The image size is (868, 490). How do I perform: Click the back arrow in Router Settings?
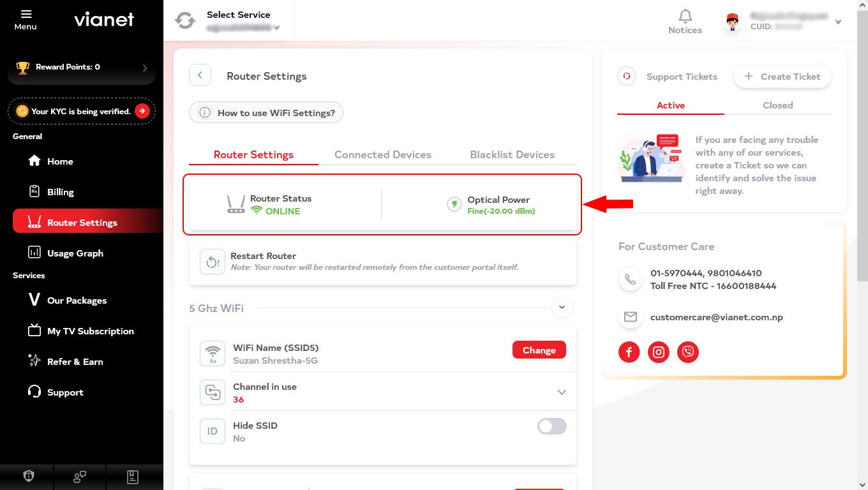tap(200, 75)
